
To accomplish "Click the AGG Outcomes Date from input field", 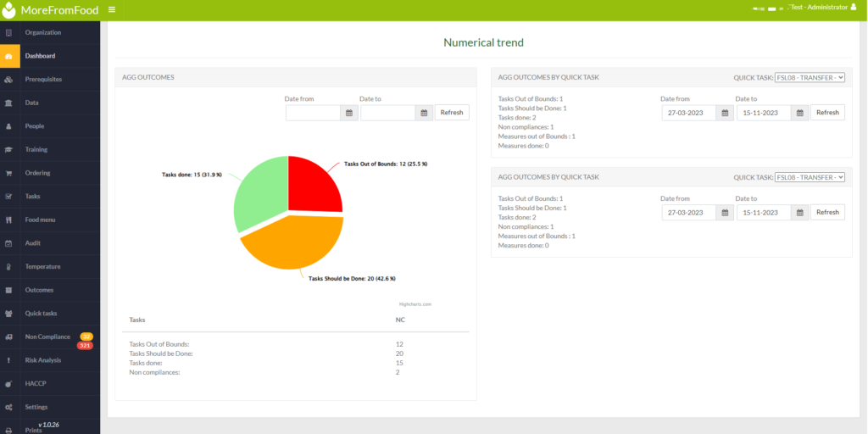I will pyautogui.click(x=313, y=113).
